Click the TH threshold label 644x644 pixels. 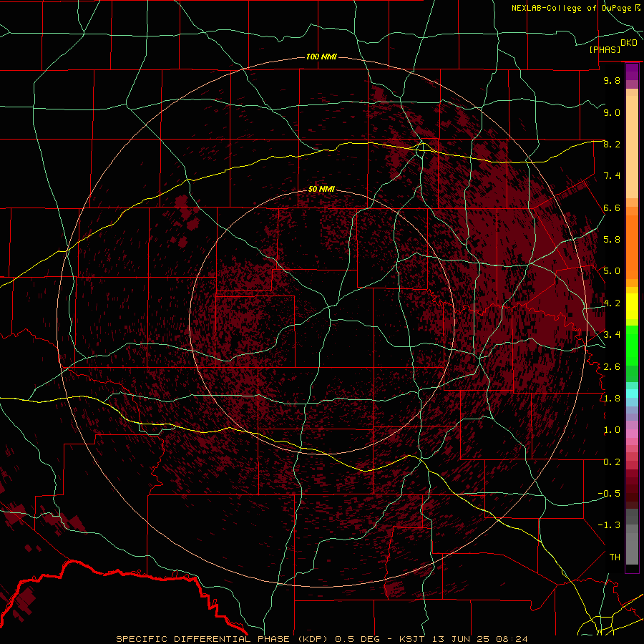tap(615, 557)
